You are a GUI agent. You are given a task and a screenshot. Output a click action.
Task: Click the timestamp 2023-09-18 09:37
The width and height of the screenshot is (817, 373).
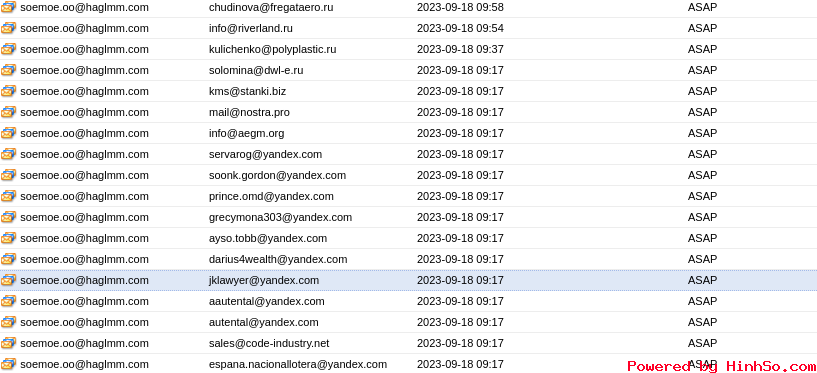click(460, 49)
